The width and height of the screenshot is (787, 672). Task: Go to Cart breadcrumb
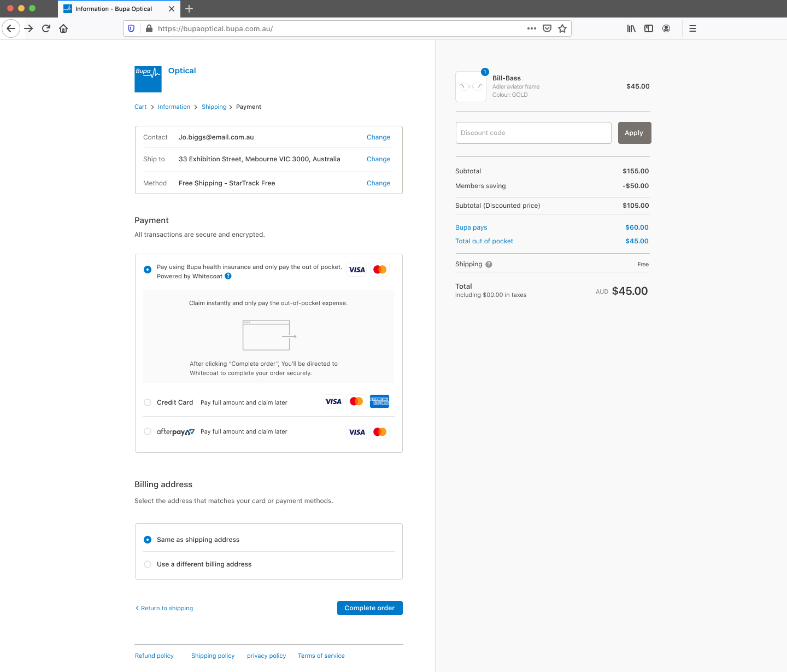140,107
